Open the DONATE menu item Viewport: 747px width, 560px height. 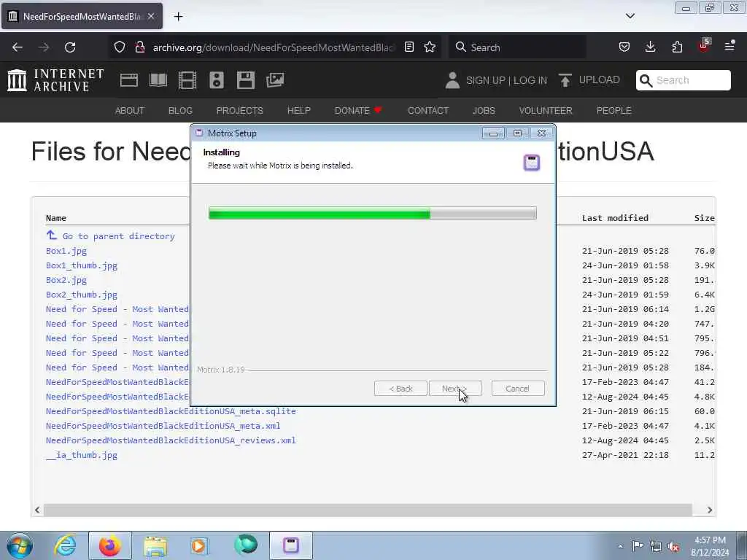358,111
